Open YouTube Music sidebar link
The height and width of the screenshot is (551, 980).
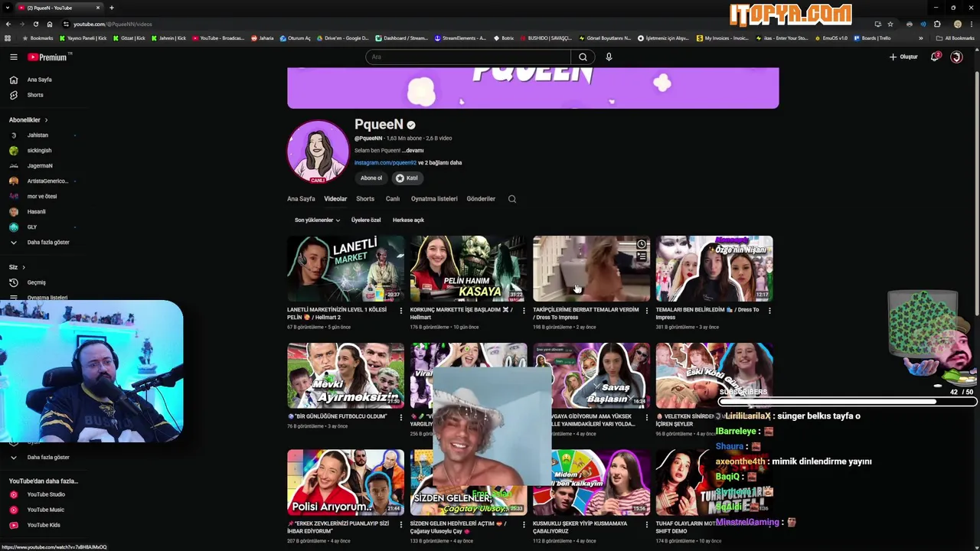click(46, 510)
